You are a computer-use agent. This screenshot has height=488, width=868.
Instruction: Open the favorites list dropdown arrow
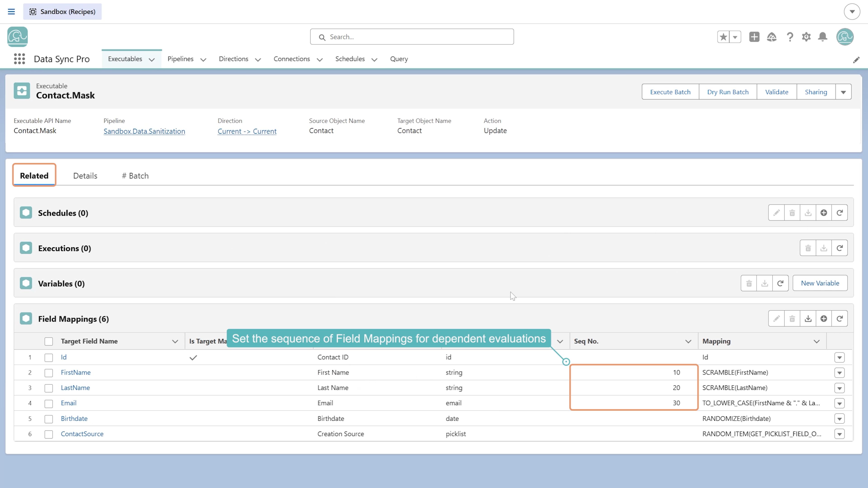tap(735, 37)
